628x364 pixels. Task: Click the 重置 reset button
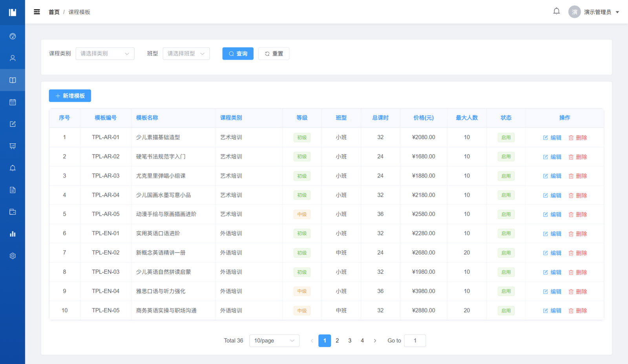[x=274, y=53]
